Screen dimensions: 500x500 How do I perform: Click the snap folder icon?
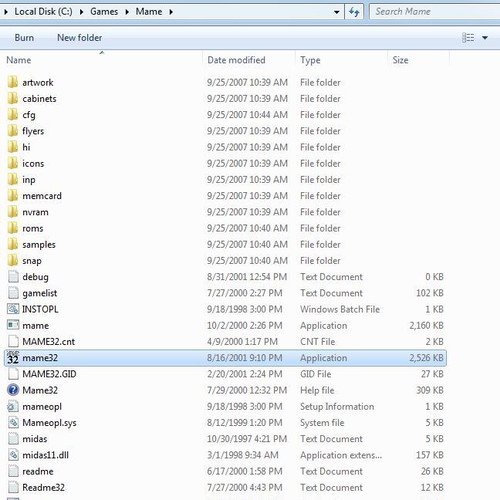[13, 260]
